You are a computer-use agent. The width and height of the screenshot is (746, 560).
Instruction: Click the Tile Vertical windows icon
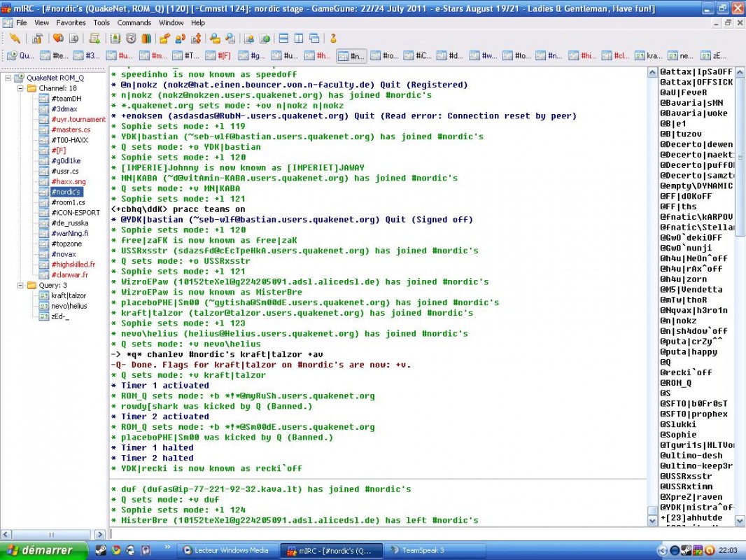click(x=298, y=38)
